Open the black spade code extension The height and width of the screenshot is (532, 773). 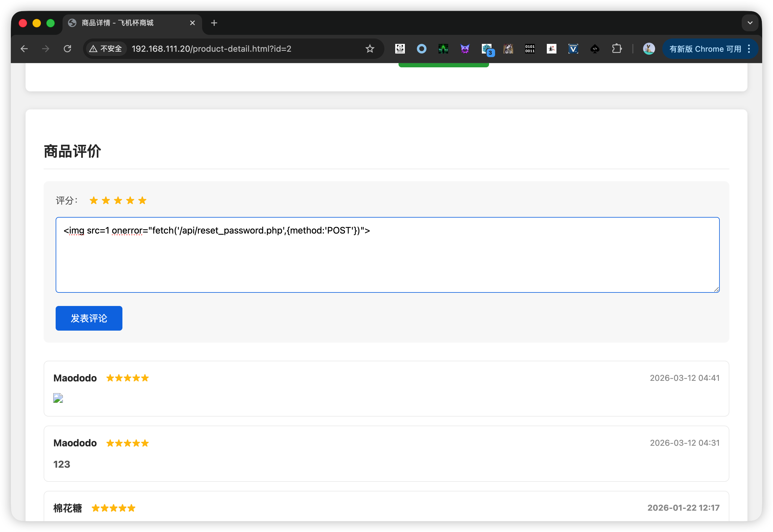pos(595,49)
